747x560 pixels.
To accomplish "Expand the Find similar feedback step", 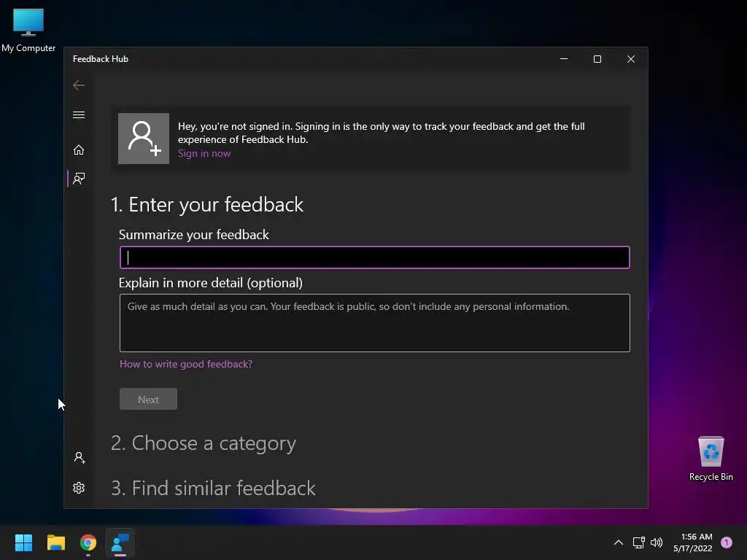I will pyautogui.click(x=213, y=488).
